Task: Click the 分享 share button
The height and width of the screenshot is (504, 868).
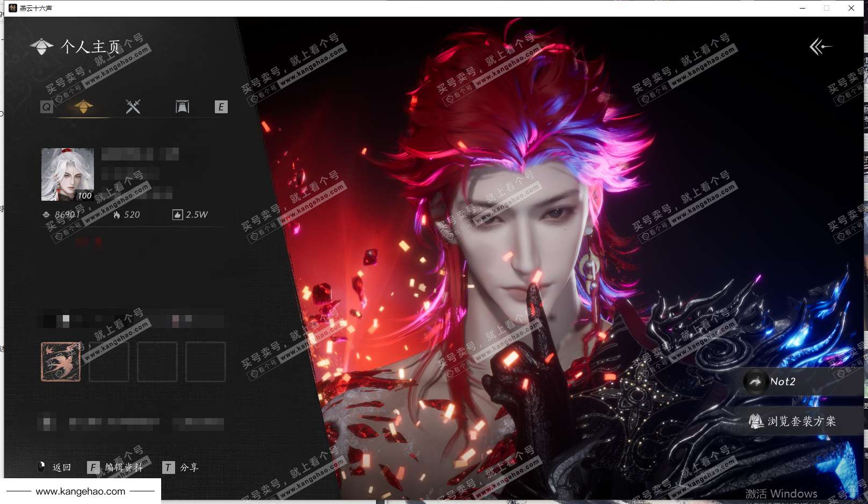Action: (x=182, y=468)
